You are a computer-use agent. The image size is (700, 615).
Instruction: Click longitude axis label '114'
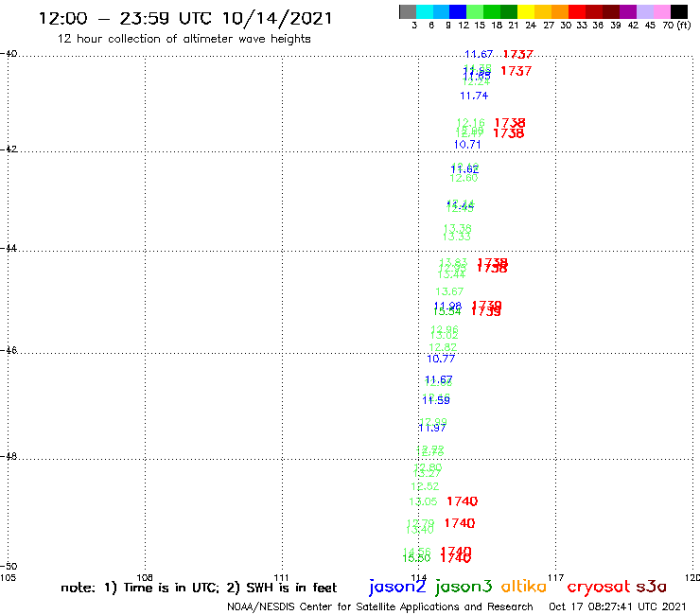point(418,577)
